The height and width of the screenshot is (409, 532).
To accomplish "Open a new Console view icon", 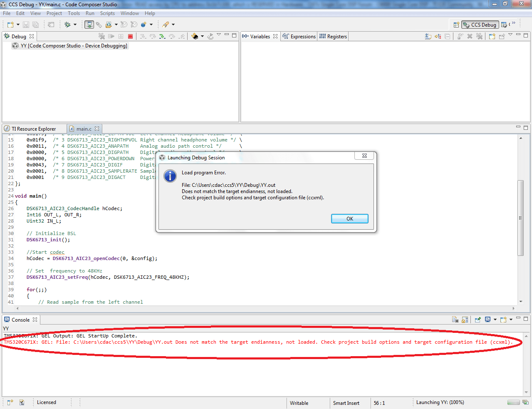I will tap(503, 320).
